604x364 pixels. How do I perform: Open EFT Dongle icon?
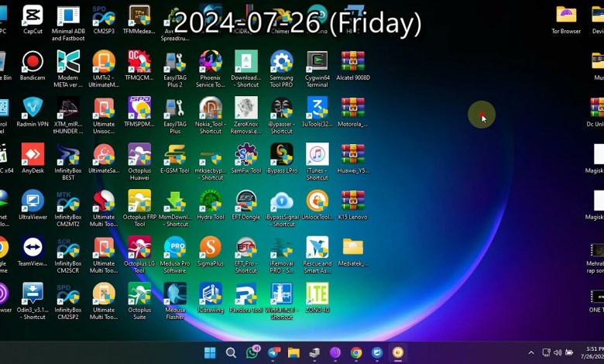point(246,201)
